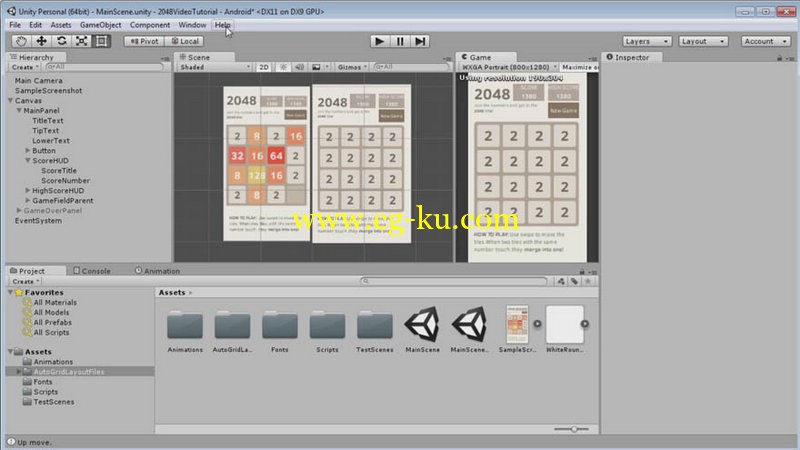Toggle Pivot handle position
This screenshot has height=450, width=800.
pos(144,41)
